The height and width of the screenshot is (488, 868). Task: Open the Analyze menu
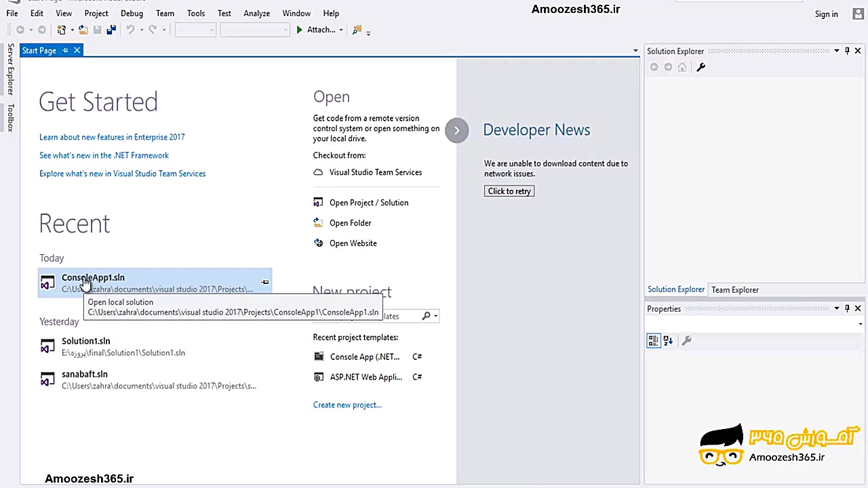[x=257, y=14]
